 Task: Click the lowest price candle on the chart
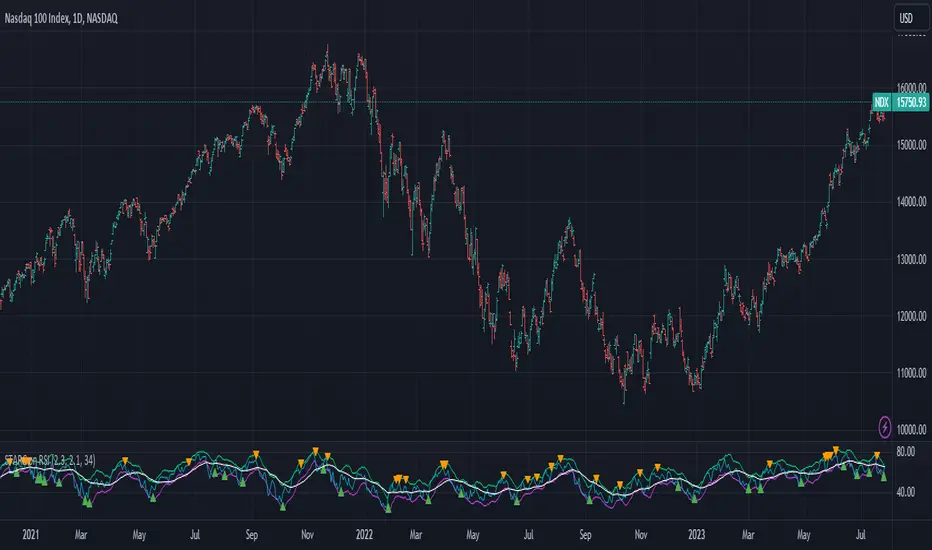pos(624,402)
